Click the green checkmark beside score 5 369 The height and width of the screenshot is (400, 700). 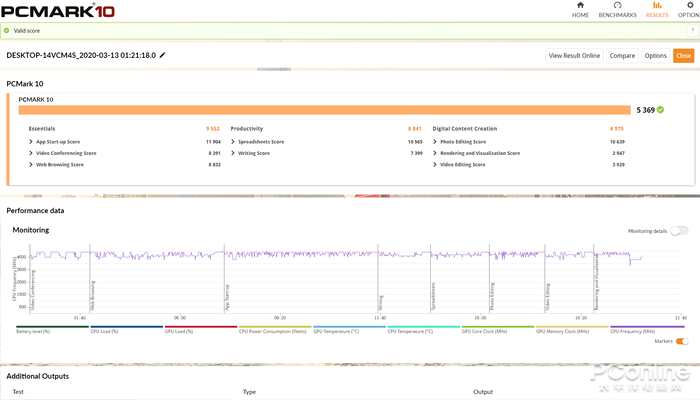[x=660, y=110]
